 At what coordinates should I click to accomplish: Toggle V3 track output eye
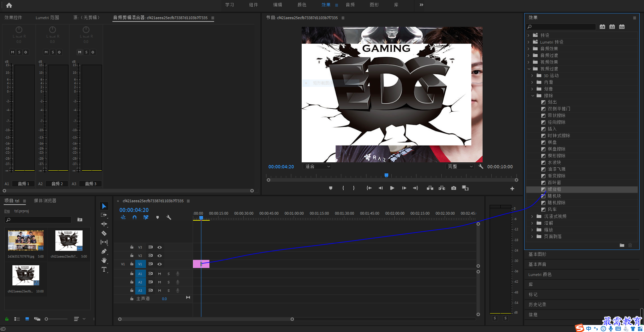[160, 247]
